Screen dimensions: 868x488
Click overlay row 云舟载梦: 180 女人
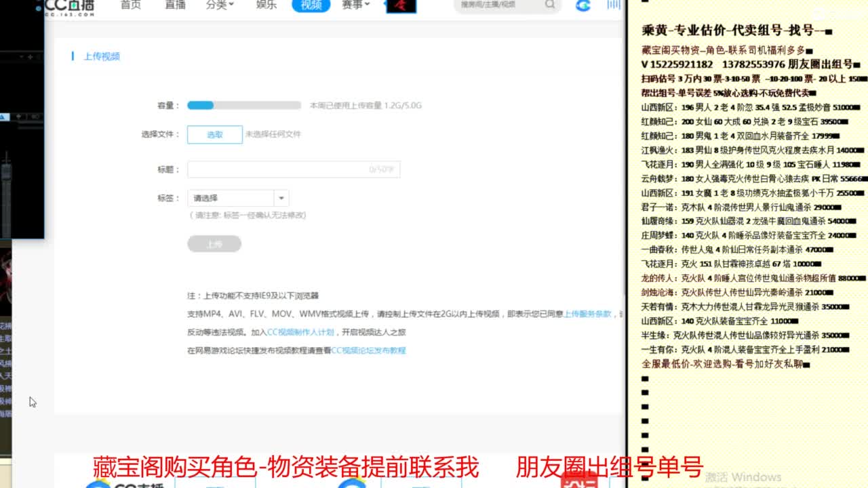[754, 178]
